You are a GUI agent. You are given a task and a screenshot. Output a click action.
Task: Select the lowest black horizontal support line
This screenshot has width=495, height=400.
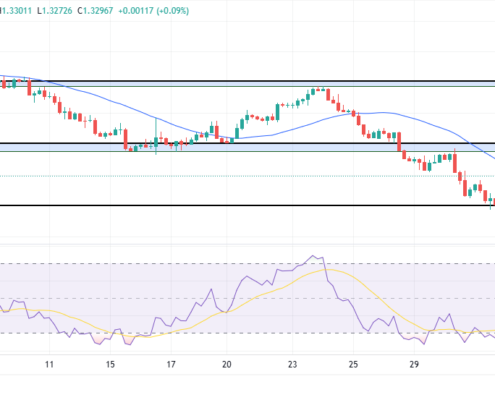coord(247,205)
